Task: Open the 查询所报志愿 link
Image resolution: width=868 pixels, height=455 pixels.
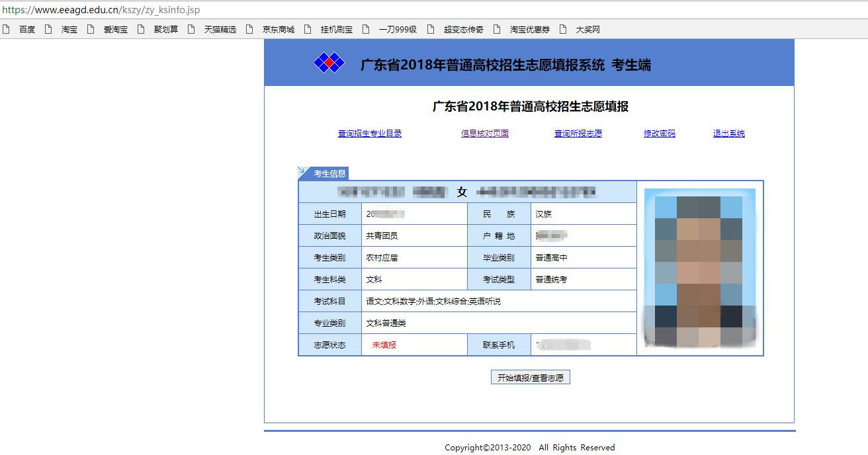Action: (578, 134)
